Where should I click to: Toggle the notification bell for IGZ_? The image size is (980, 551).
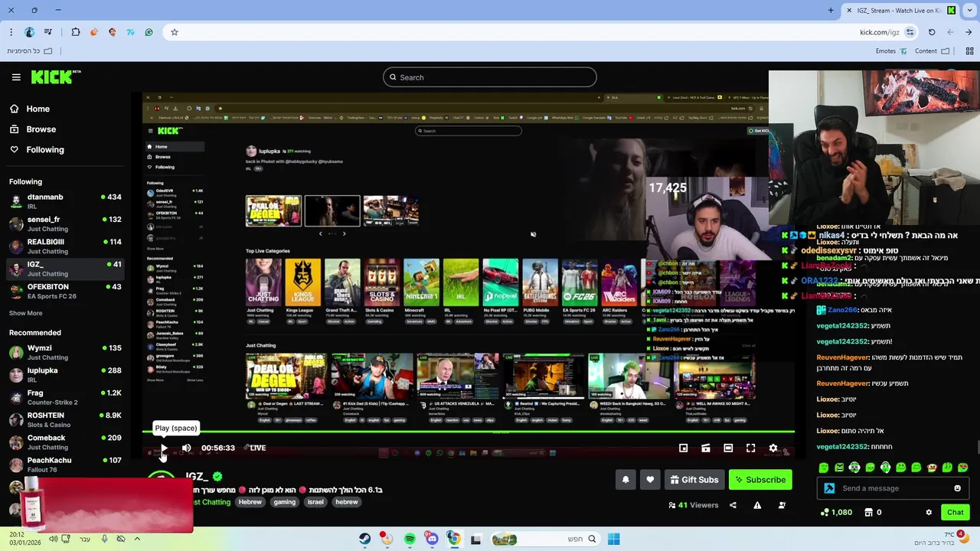coord(626,480)
